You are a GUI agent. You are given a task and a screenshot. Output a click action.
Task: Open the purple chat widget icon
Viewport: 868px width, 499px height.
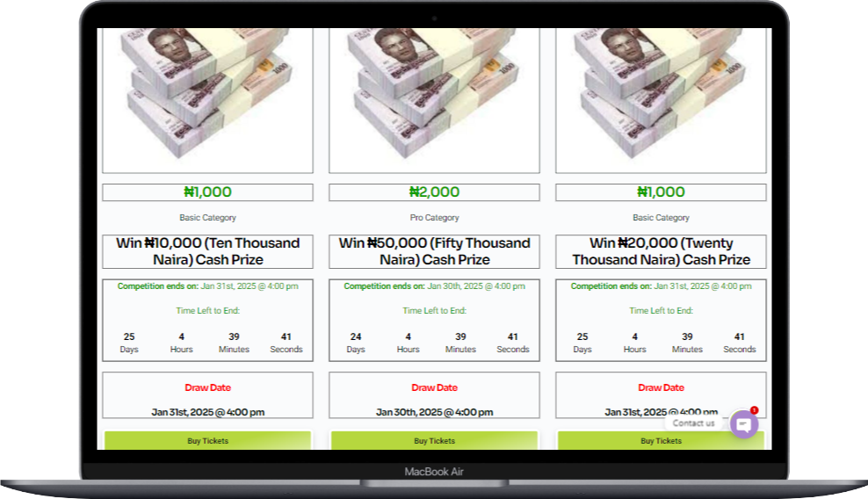pyautogui.click(x=744, y=425)
